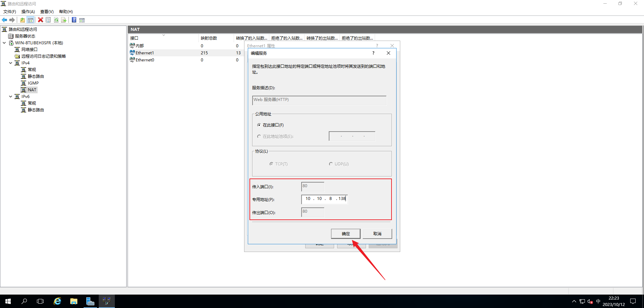Screen dimensions: 644x308
Task: Select 静态路由 under IPv6
Action: (x=36, y=110)
